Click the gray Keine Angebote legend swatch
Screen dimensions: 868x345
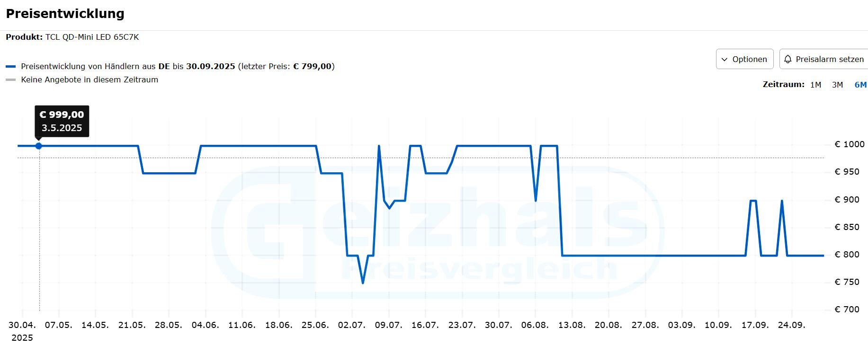point(11,80)
